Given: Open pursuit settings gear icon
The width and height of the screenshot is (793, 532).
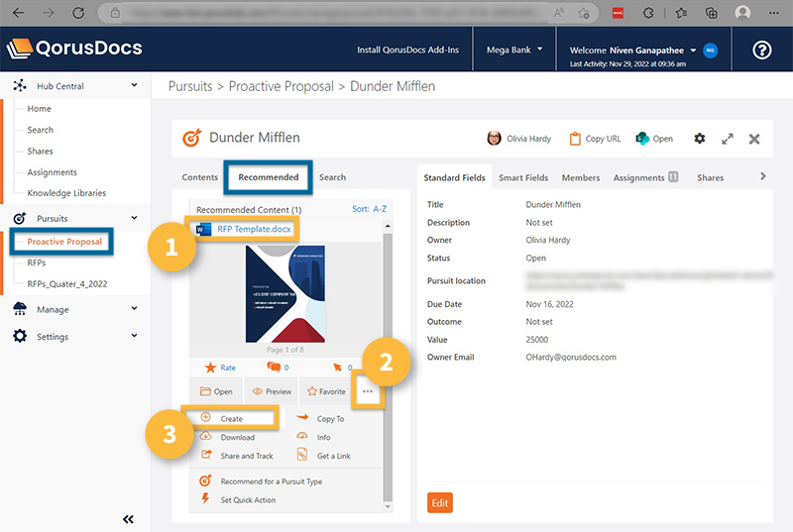Looking at the screenshot, I should click(700, 139).
